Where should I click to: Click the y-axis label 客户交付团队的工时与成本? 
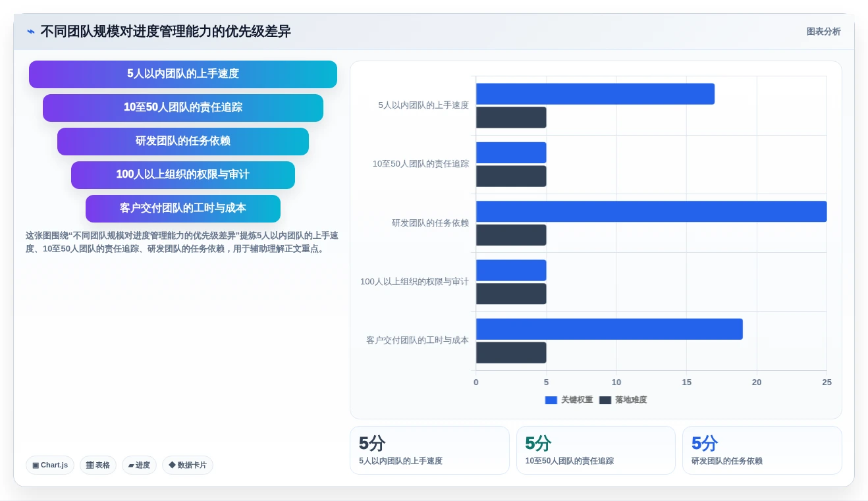coord(418,340)
